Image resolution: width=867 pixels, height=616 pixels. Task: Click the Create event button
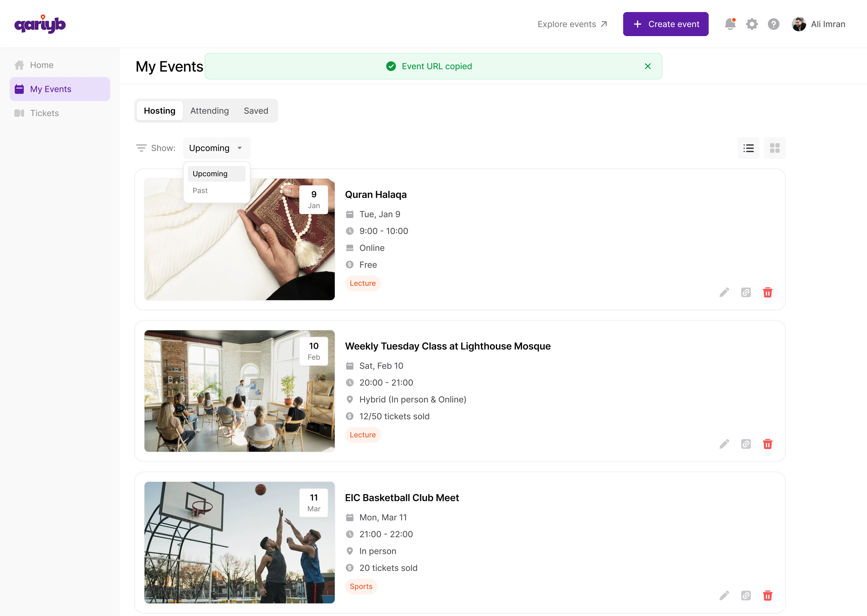pos(666,24)
